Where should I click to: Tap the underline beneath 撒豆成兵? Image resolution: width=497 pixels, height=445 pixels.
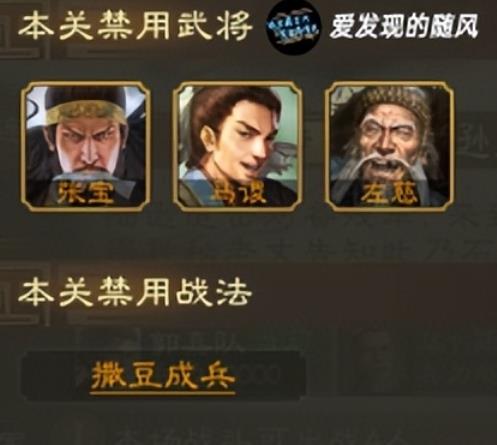[163, 393]
